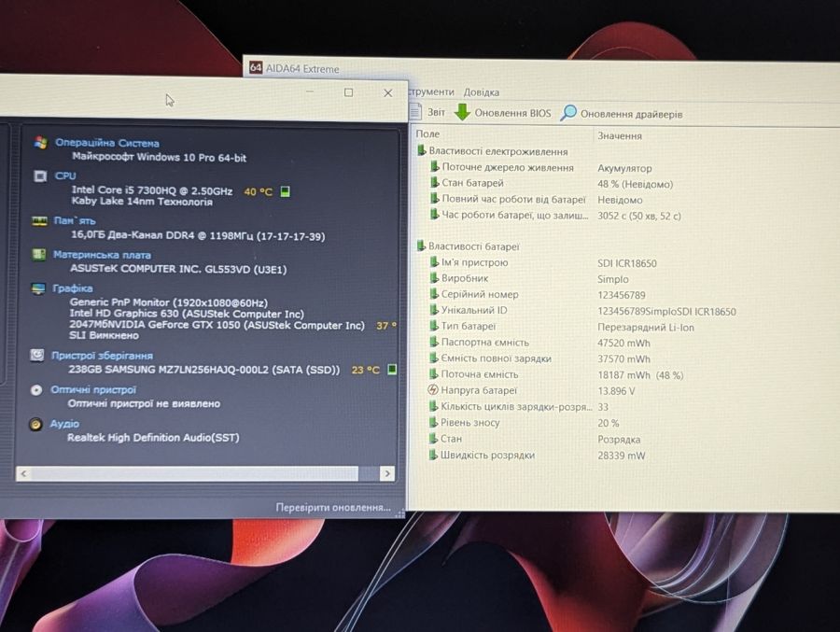Click the value Перезарядний Li-Ion
This screenshot has height=632, width=840.
[x=646, y=327]
